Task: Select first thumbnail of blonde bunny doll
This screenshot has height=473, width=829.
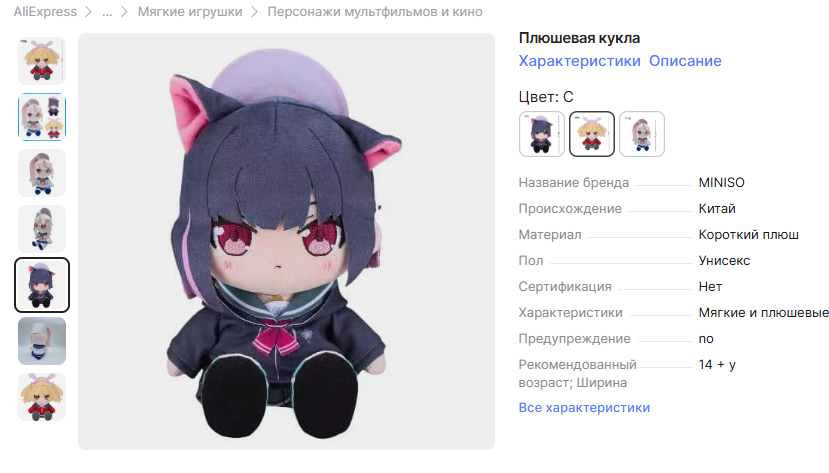Action: coord(42,61)
